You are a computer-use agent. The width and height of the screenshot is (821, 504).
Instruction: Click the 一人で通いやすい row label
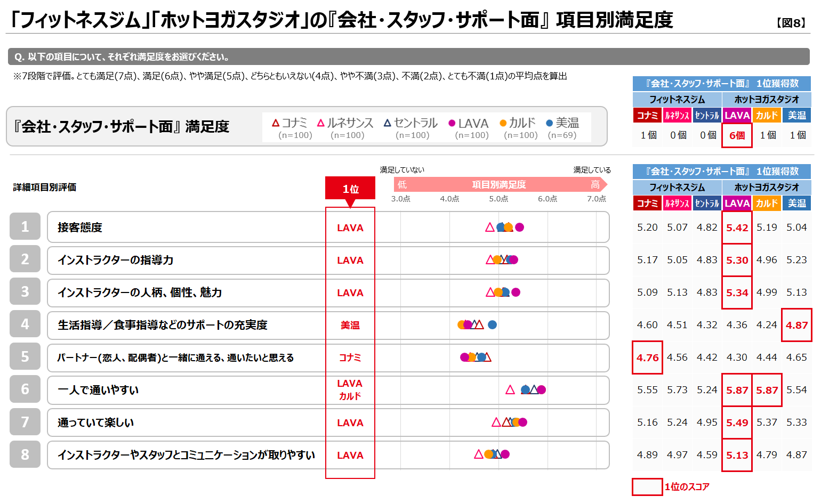[x=98, y=390]
